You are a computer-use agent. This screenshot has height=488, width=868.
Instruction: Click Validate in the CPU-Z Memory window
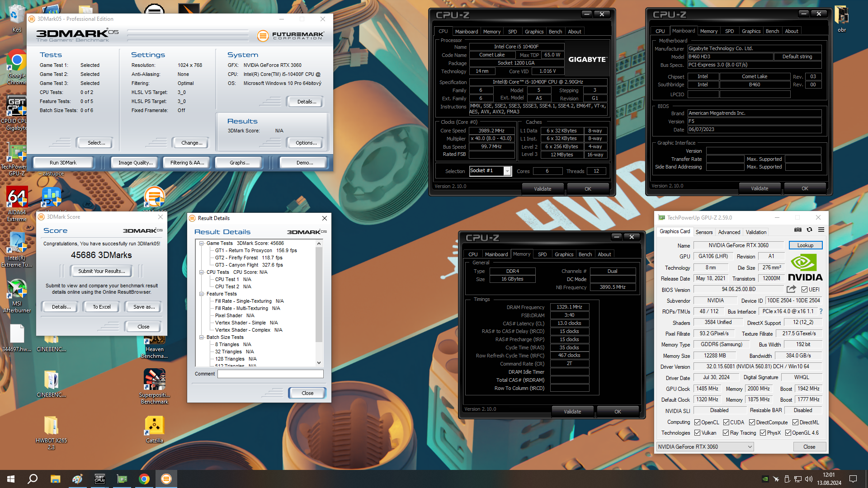[x=572, y=412]
